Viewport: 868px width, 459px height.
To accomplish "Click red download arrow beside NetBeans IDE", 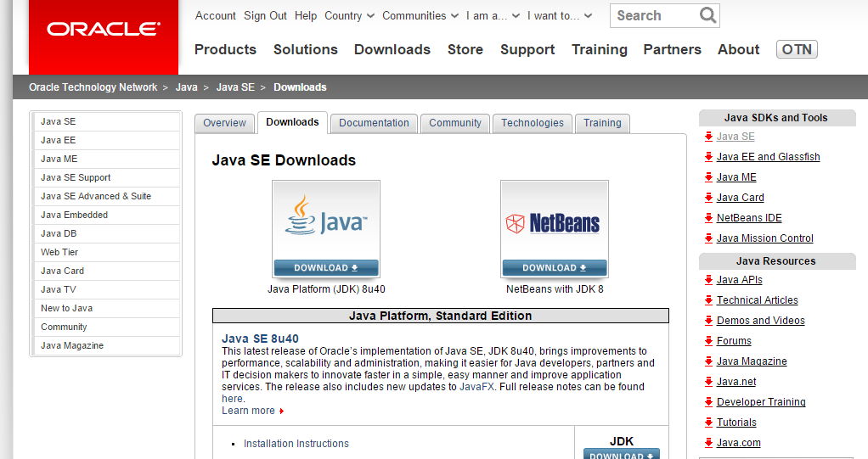I will click(x=708, y=218).
